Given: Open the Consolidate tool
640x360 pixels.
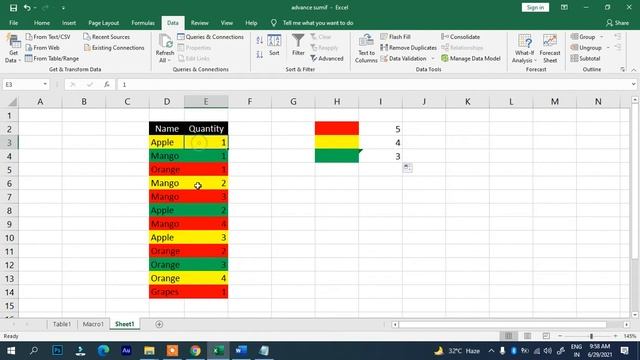Looking at the screenshot, I should (x=461, y=37).
